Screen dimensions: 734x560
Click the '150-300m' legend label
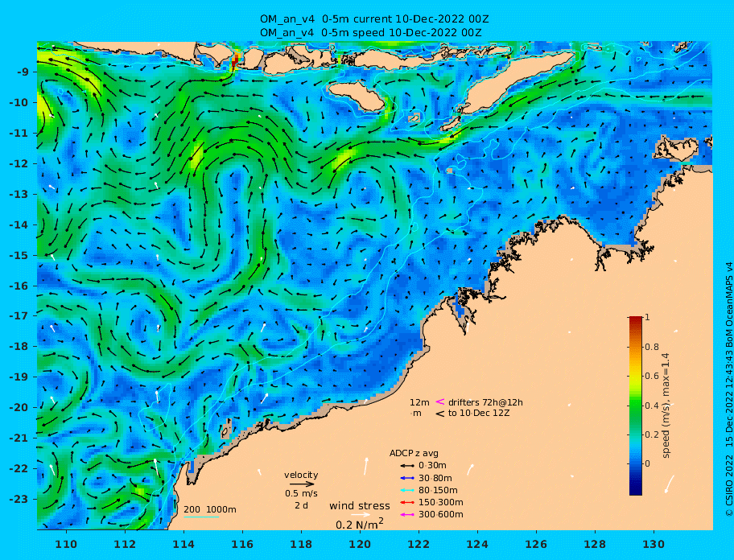441,502
